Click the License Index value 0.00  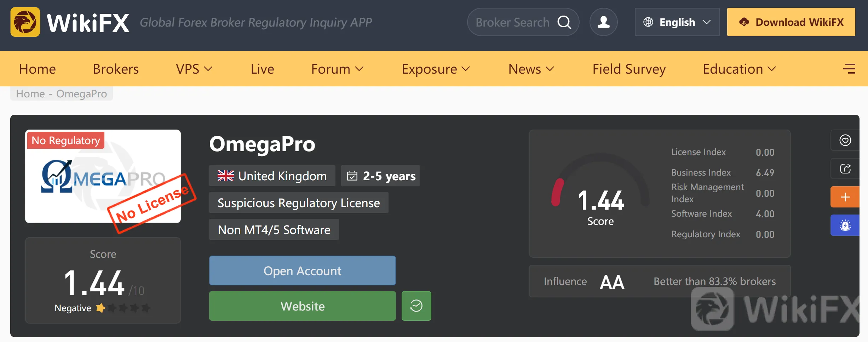pyautogui.click(x=765, y=152)
